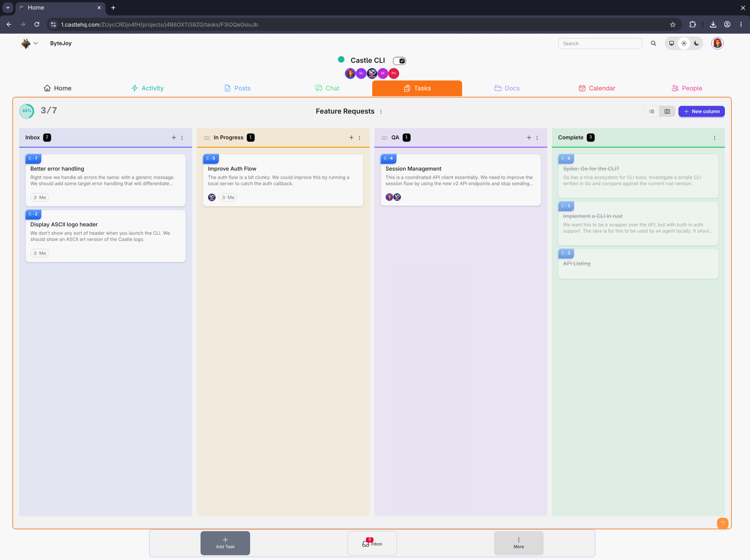Add a task to In Progress column
Image resolution: width=750 pixels, height=560 pixels.
pos(351,138)
